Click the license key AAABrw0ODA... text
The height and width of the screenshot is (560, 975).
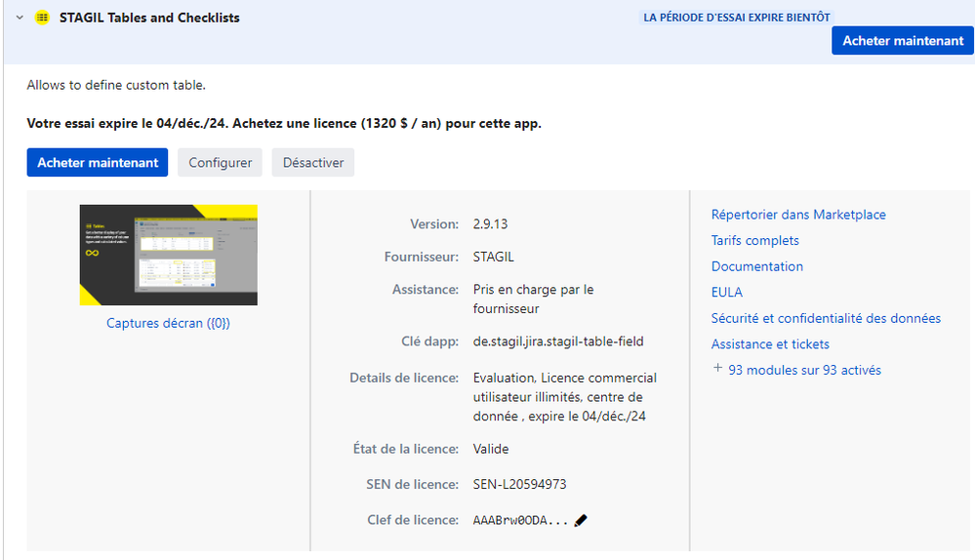click(x=520, y=520)
